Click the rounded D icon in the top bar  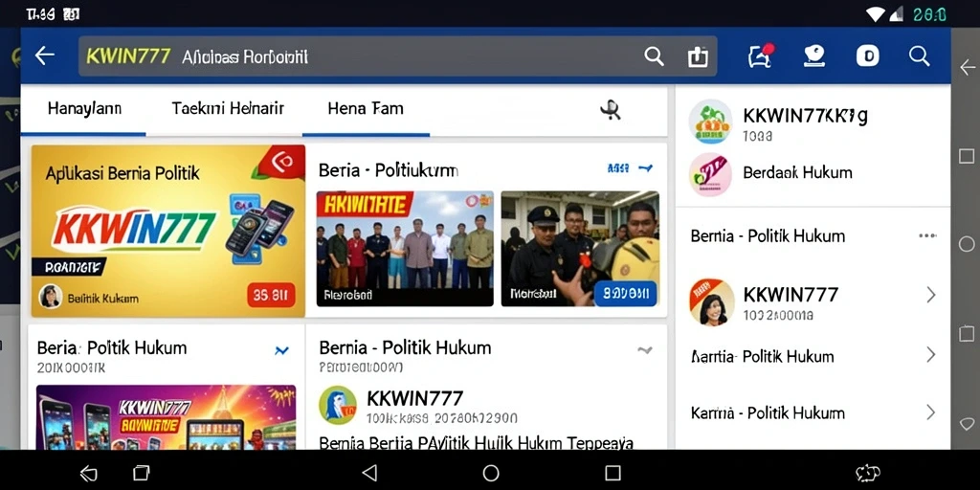coord(867,56)
